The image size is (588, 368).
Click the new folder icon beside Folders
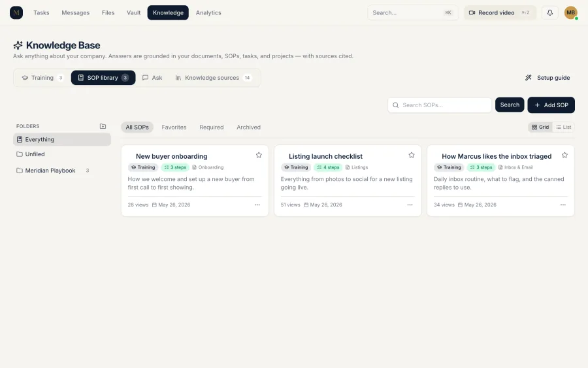click(x=103, y=126)
